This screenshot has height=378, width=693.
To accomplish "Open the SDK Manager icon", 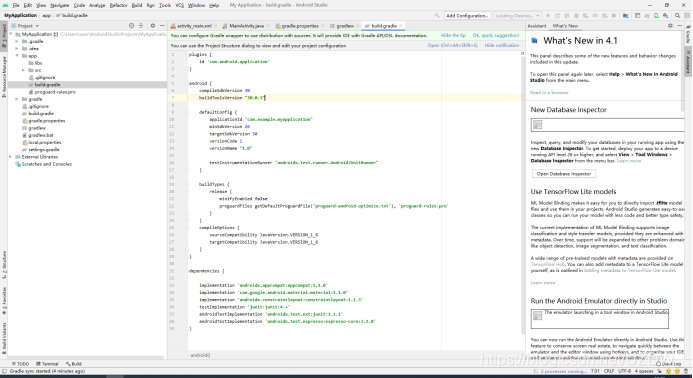I will coord(665,15).
